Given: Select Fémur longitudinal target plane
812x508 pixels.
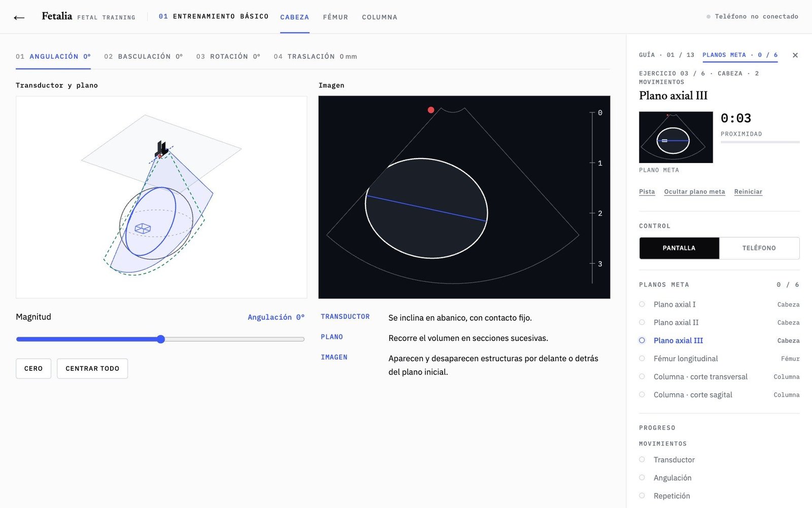Looking at the screenshot, I should point(719,359).
